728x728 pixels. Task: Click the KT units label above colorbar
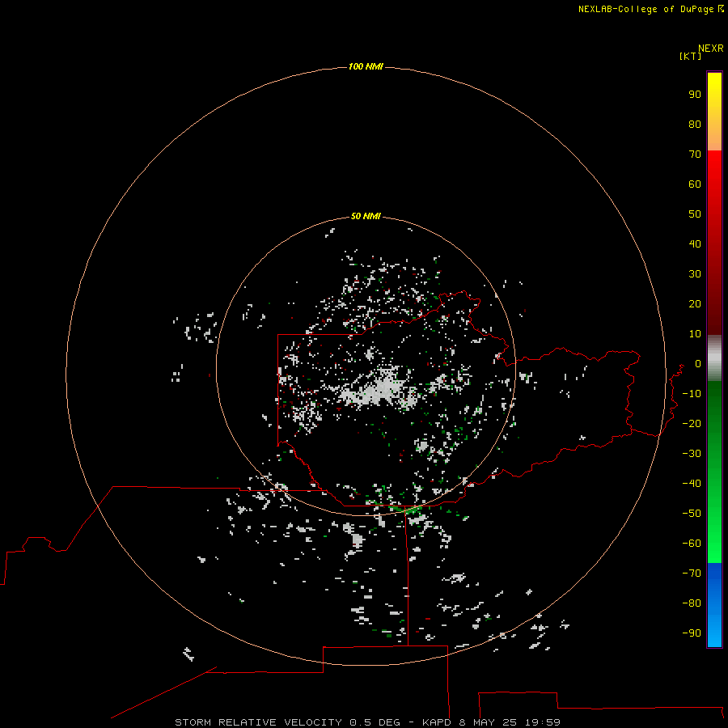click(690, 56)
